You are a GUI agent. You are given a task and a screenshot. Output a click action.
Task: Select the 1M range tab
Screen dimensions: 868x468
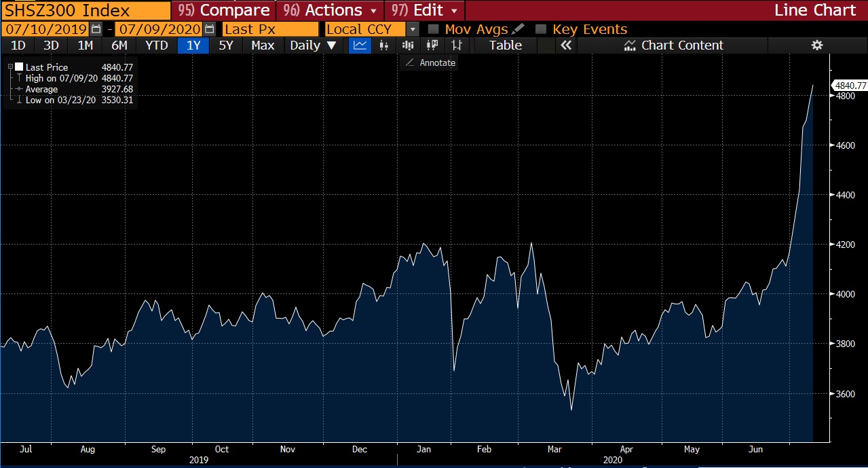85,46
